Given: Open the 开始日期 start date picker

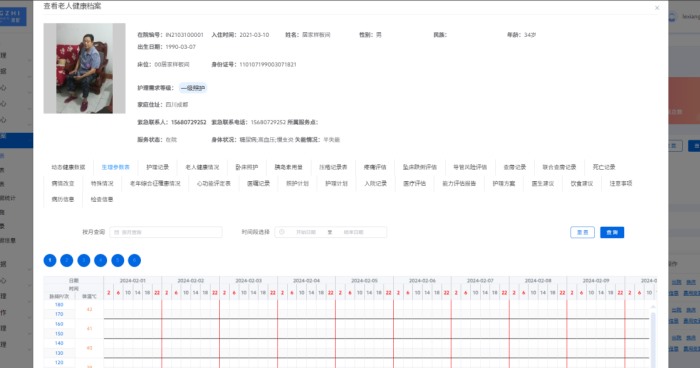Looking at the screenshot, I should pos(306,232).
